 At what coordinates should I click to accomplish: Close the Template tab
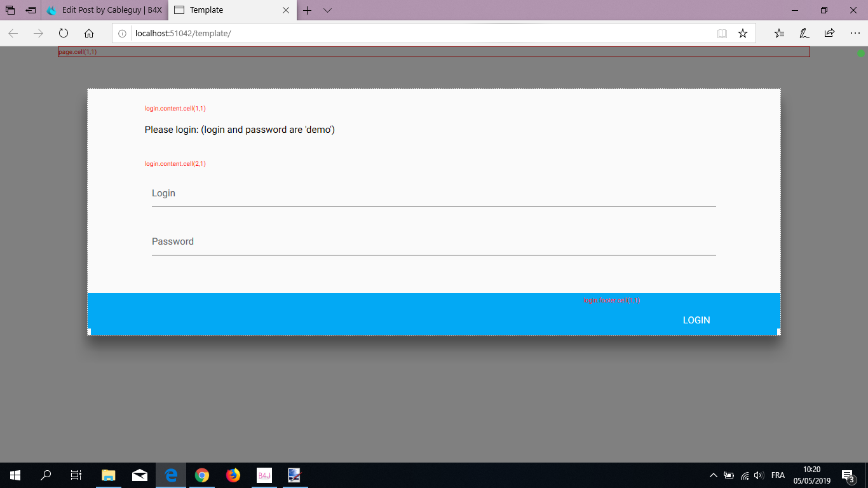click(x=286, y=10)
